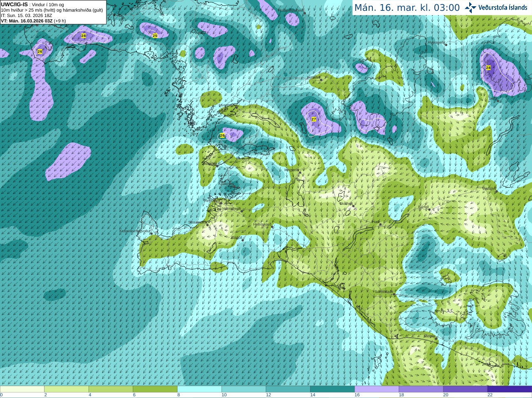
Task: Click the 'UWC/IG-IS : Vindur í 10m og' title line
Action: (32, 5)
